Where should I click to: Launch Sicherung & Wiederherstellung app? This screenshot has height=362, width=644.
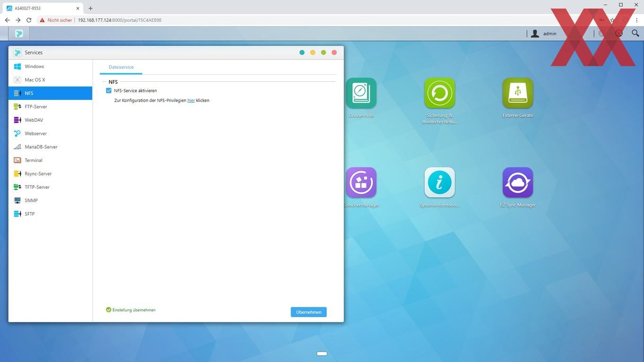(x=439, y=93)
